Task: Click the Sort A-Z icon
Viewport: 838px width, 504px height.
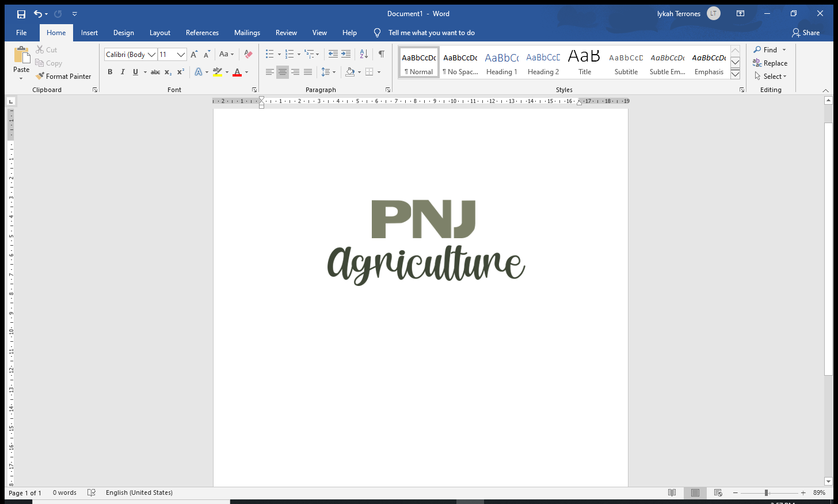Action: click(363, 54)
